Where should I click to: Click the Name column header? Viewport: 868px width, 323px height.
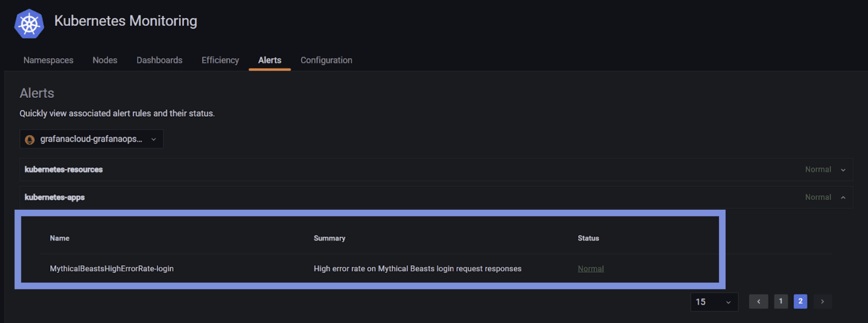(59, 238)
